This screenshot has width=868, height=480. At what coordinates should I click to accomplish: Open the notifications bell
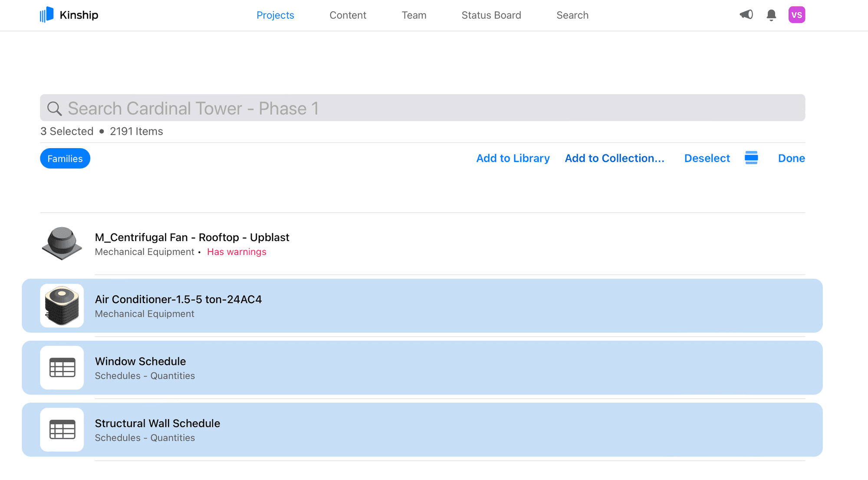pyautogui.click(x=771, y=15)
